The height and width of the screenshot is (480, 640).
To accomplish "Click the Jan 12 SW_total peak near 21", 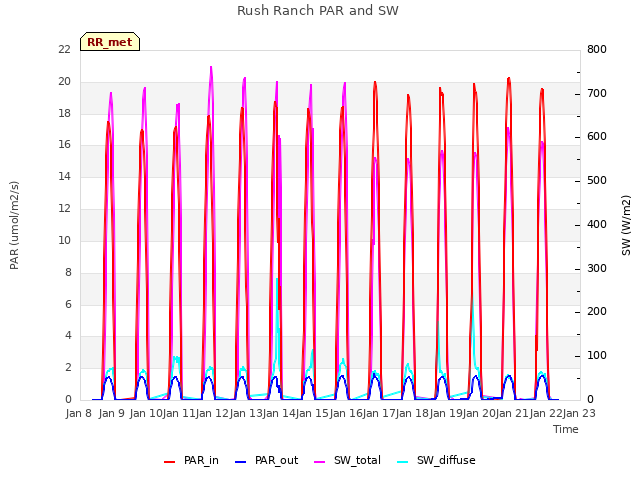I will 211,67.
